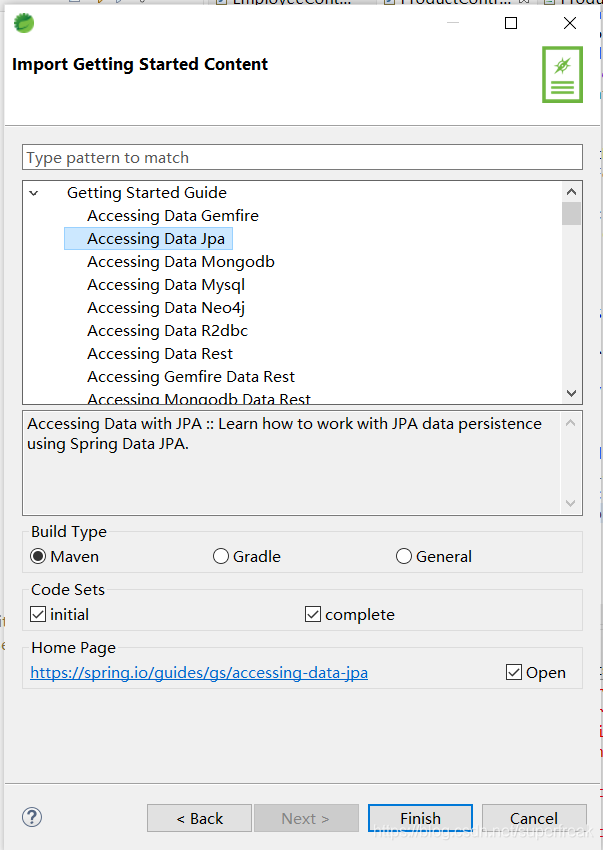Image resolution: width=603 pixels, height=850 pixels.
Task: Click description box scroll down arrow
Action: click(570, 503)
